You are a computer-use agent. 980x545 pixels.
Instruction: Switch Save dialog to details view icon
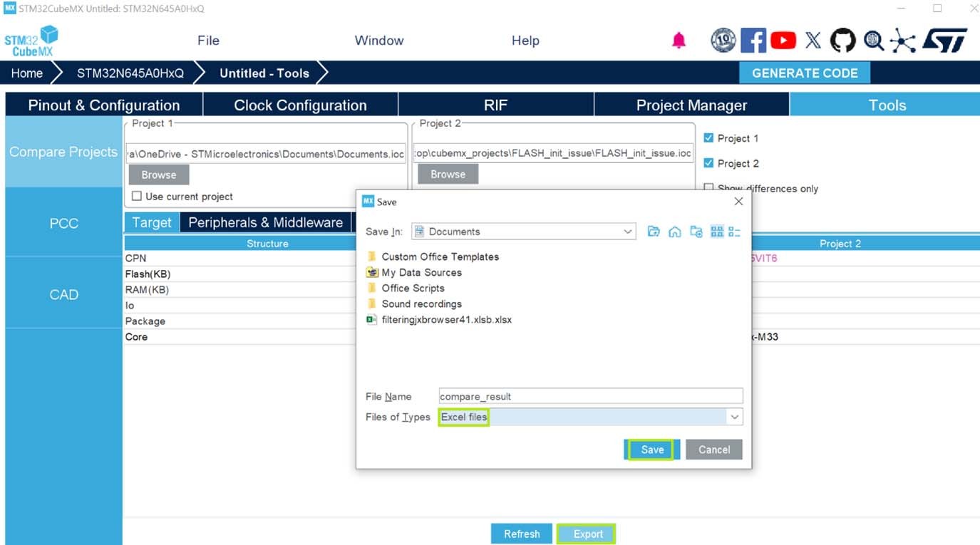[735, 232]
